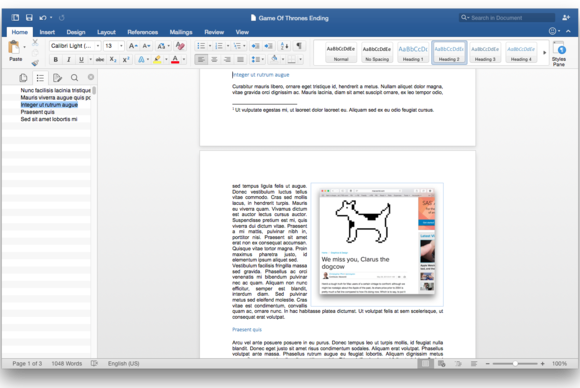Screen dimensions: 580x388
Task: Click the spelling check book icon in status bar
Action: pos(94,364)
